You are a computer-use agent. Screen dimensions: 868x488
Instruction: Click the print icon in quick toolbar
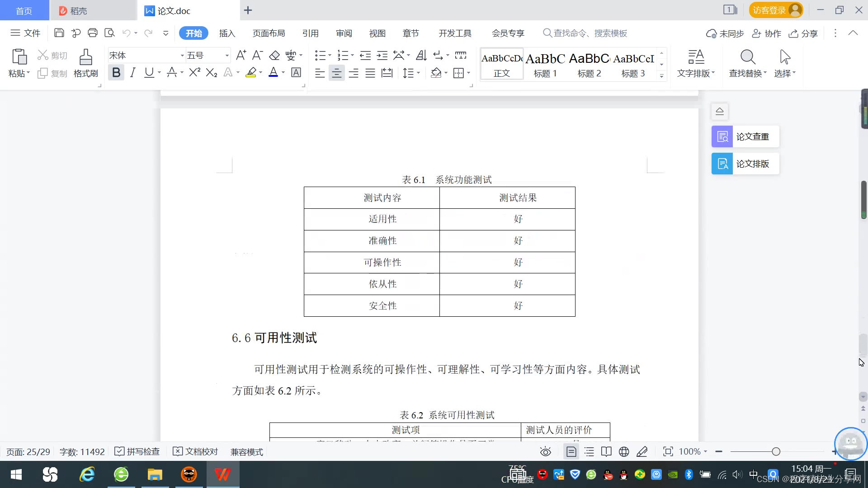pyautogui.click(x=93, y=33)
